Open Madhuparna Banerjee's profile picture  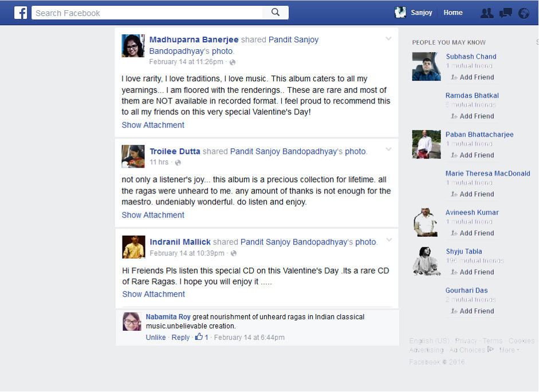pos(133,46)
